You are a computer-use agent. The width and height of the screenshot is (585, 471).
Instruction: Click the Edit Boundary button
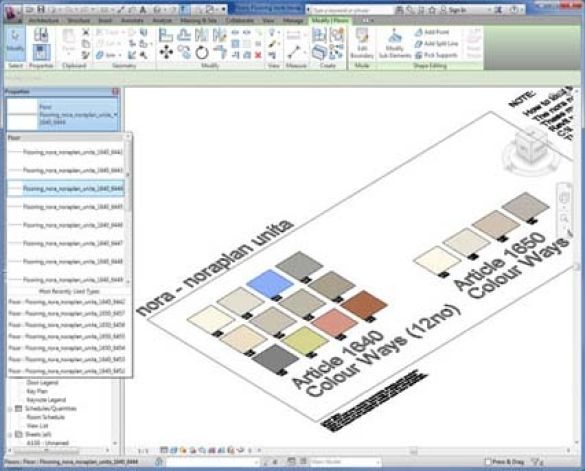click(x=362, y=43)
